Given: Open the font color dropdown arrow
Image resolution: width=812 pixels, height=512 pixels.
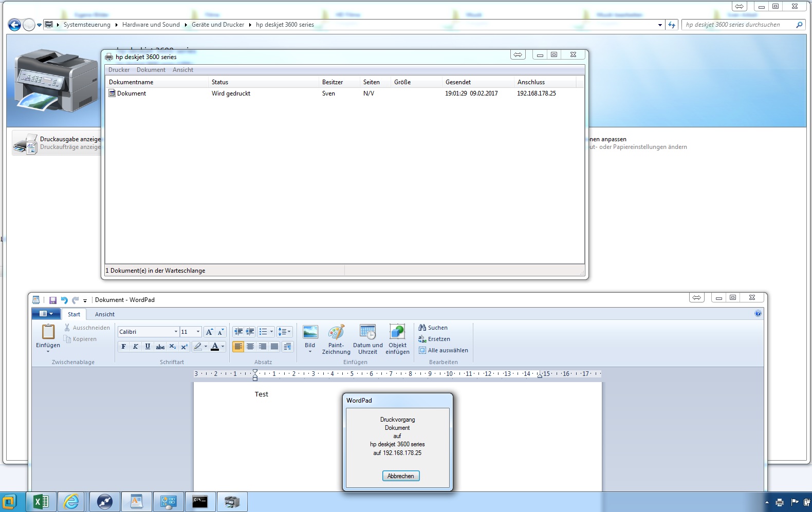Looking at the screenshot, I should tap(223, 347).
